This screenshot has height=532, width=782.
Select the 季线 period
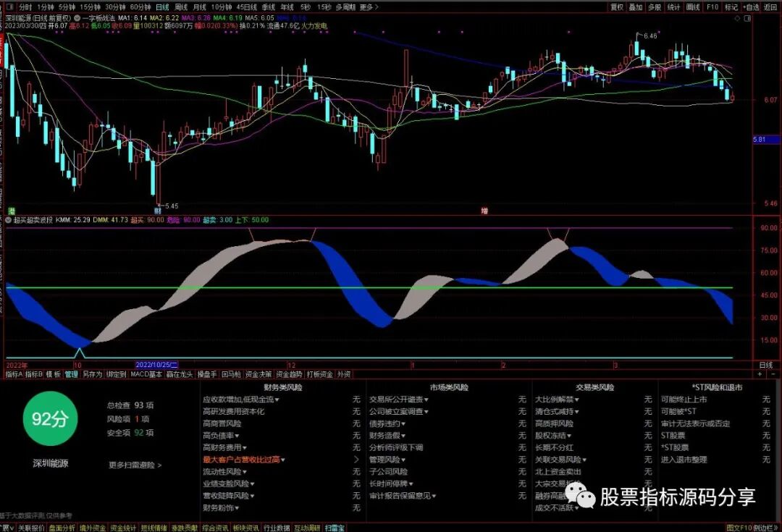pos(269,7)
